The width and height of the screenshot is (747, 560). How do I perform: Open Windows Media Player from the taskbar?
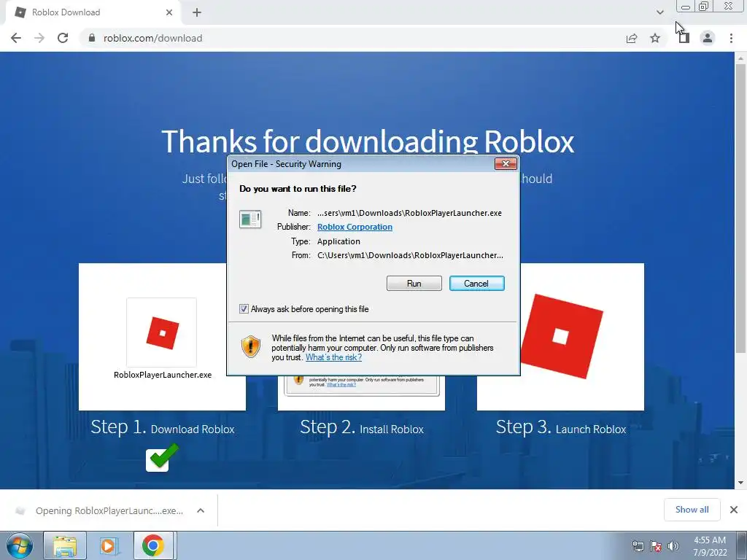(108, 545)
